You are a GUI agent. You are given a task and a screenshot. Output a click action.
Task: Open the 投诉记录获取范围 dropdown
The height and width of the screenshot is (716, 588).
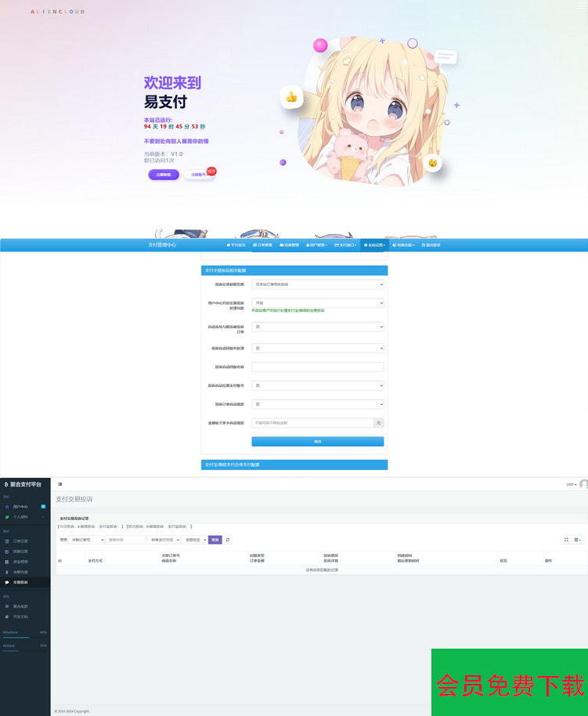(x=318, y=284)
